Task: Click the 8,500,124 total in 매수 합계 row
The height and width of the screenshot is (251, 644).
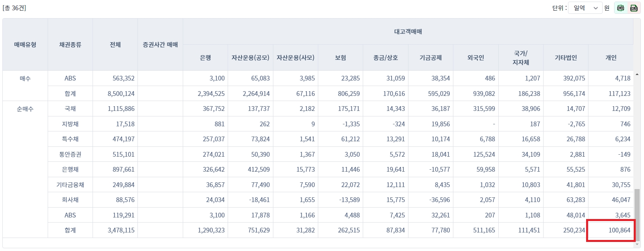Action: pyautogui.click(x=121, y=94)
